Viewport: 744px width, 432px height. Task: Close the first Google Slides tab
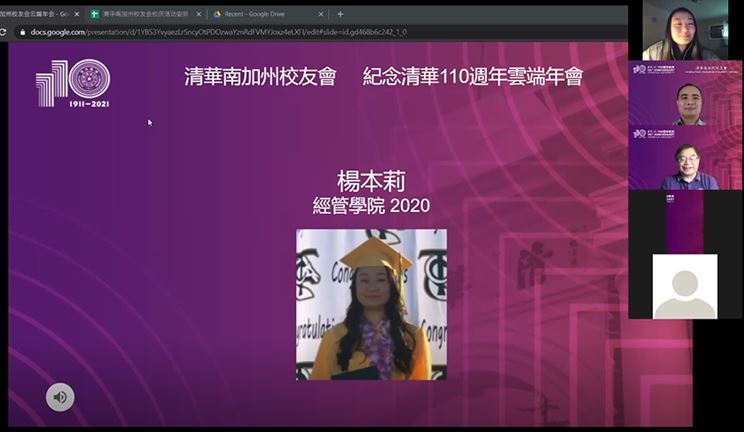coord(77,14)
